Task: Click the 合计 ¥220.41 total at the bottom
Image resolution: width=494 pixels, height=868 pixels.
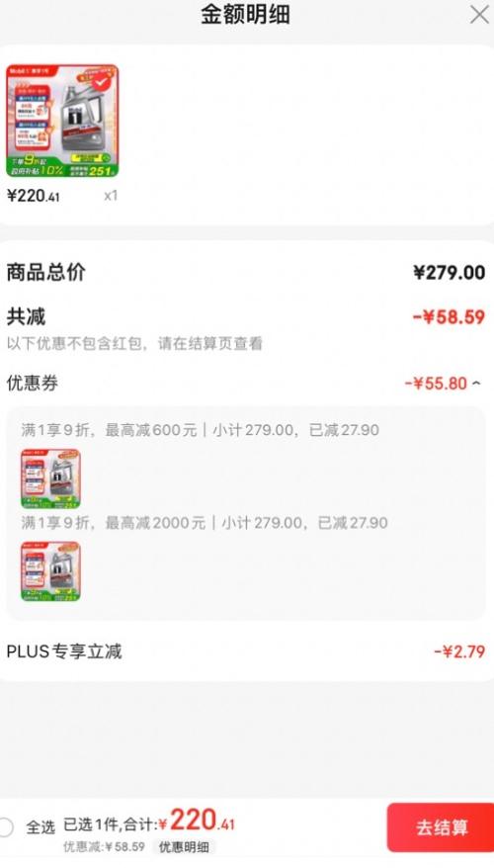Action: coord(197,821)
